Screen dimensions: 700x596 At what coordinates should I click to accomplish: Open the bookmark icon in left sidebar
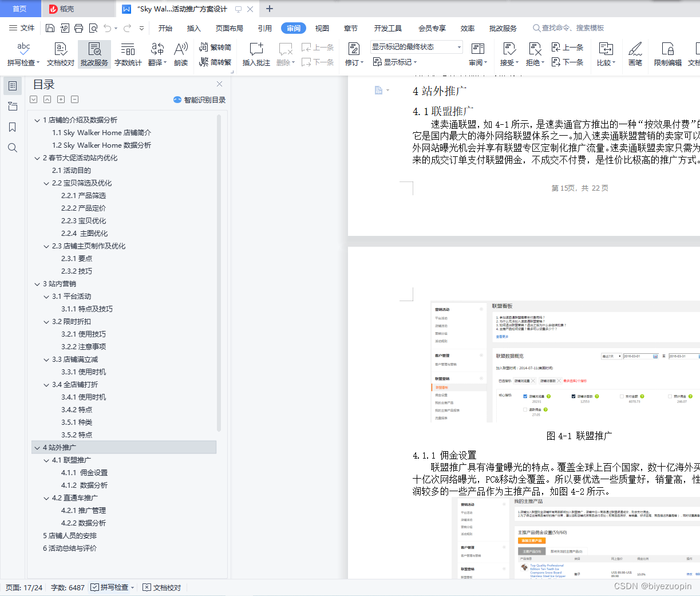(x=13, y=127)
